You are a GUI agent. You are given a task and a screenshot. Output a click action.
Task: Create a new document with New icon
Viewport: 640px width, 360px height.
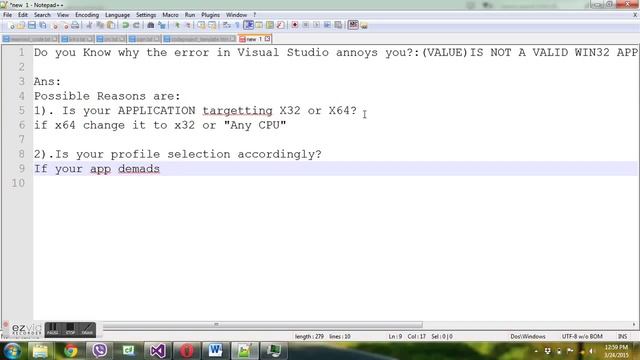[11, 25]
